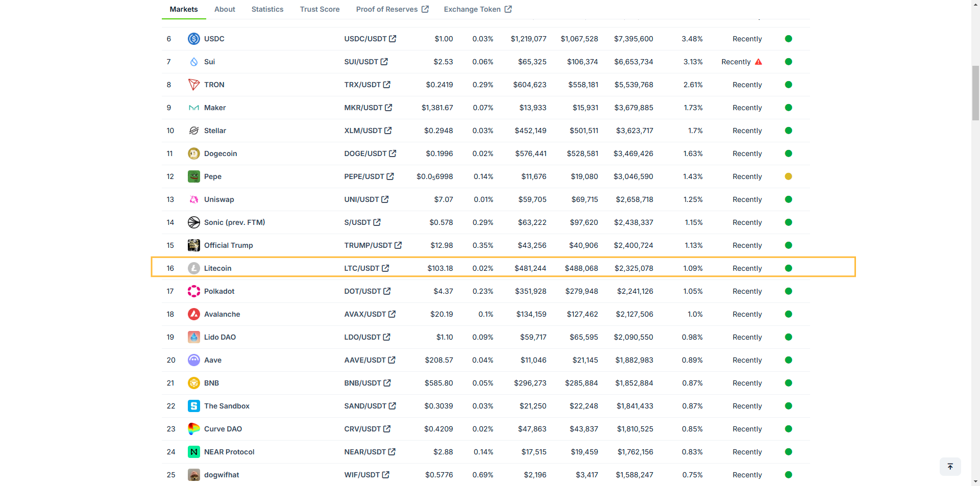Image resolution: width=980 pixels, height=486 pixels.
Task: Click the Sonic logo icon
Action: (x=194, y=222)
